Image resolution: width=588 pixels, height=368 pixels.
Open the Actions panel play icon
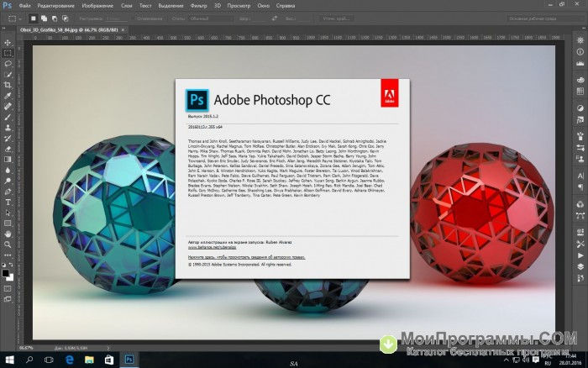tap(580, 255)
